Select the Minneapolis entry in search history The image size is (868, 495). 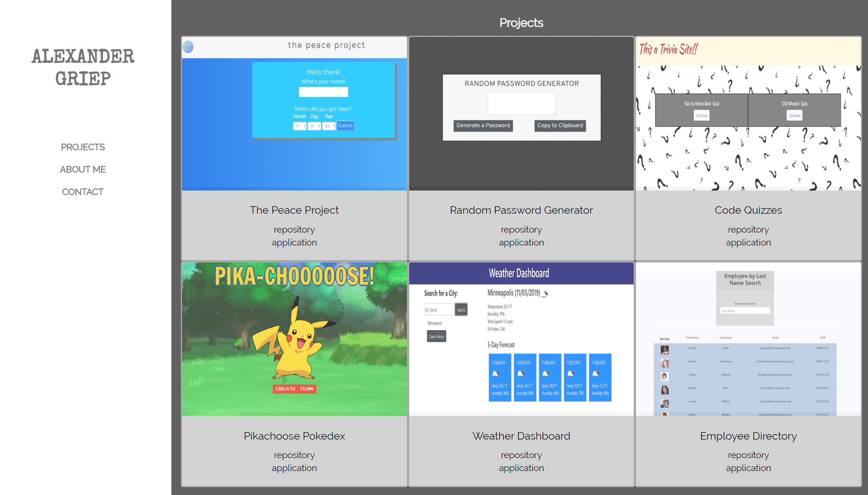(435, 323)
